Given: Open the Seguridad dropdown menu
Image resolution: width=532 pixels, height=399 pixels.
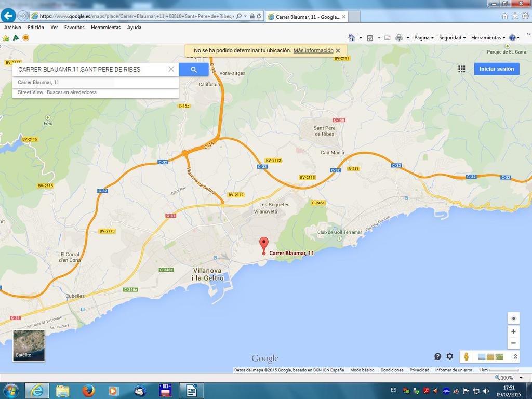Looking at the screenshot, I should click(453, 38).
